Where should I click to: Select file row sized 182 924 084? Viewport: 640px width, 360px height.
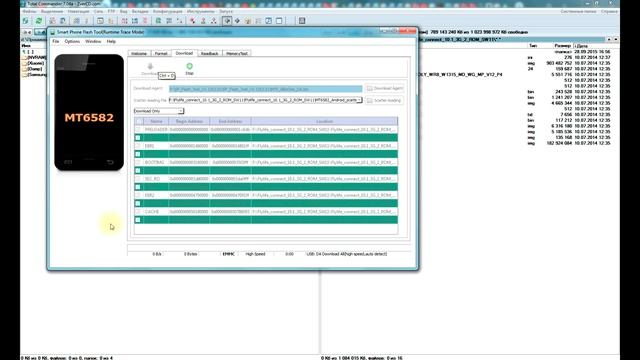(569, 143)
